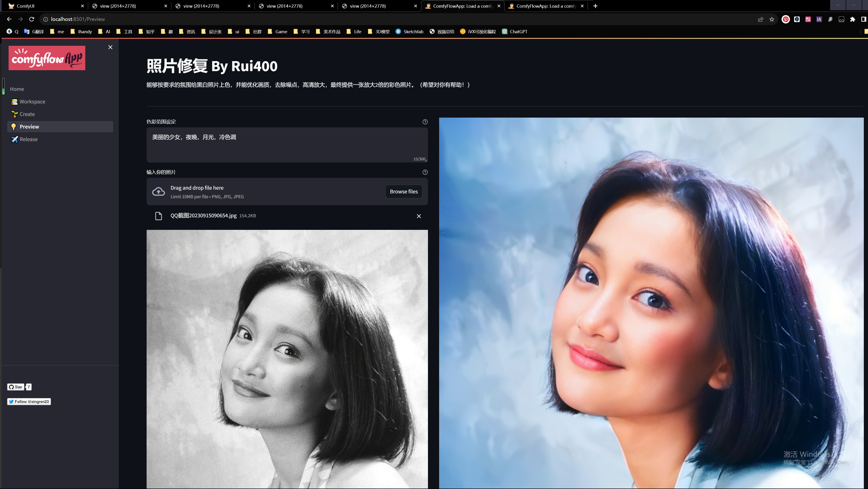Viewport: 868px width, 489px height.
Task: Close the sidebar with the X icon
Action: pyautogui.click(x=110, y=47)
